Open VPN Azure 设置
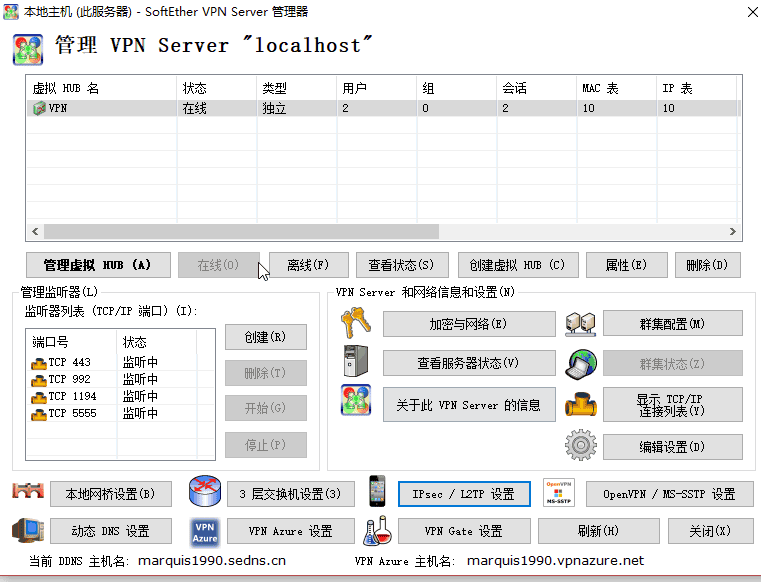The image size is (761, 582). [x=291, y=531]
